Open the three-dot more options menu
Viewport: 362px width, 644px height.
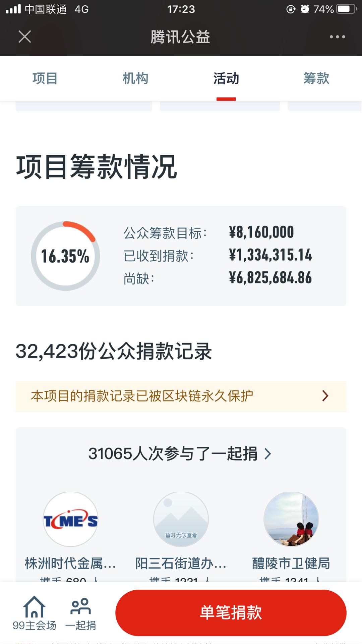pyautogui.click(x=337, y=37)
